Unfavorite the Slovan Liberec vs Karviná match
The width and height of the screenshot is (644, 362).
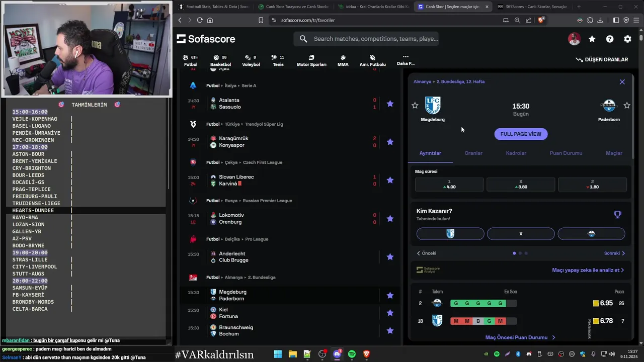pos(390,180)
